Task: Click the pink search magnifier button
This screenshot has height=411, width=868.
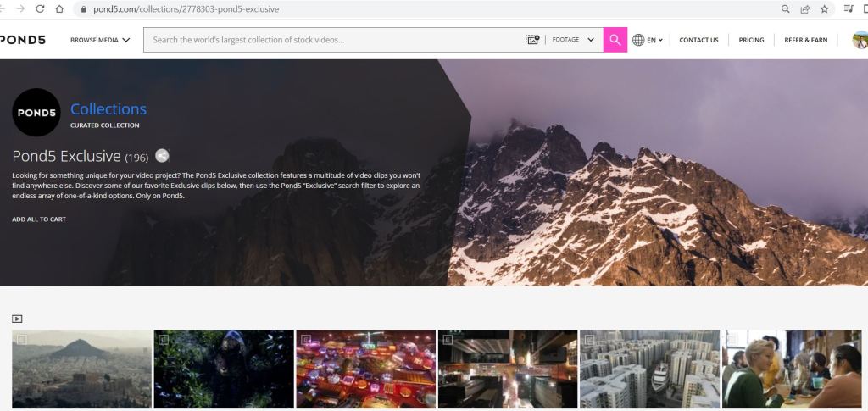Action: click(615, 40)
